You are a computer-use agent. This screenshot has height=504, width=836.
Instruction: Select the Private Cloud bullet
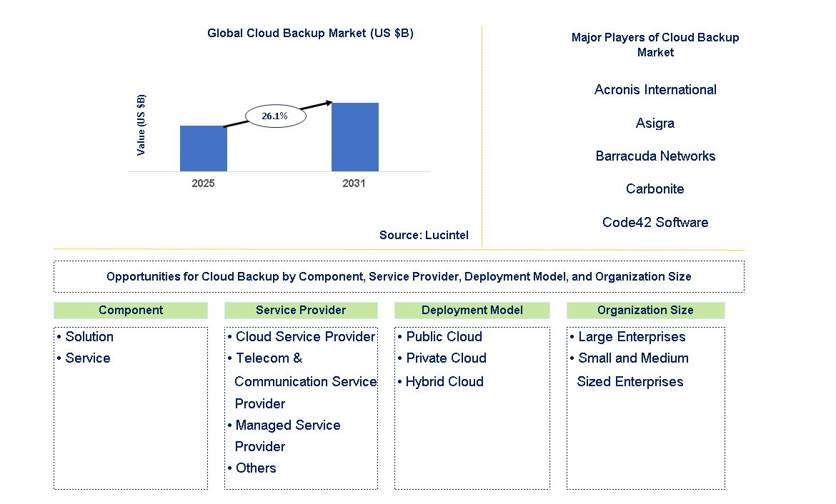tap(442, 358)
